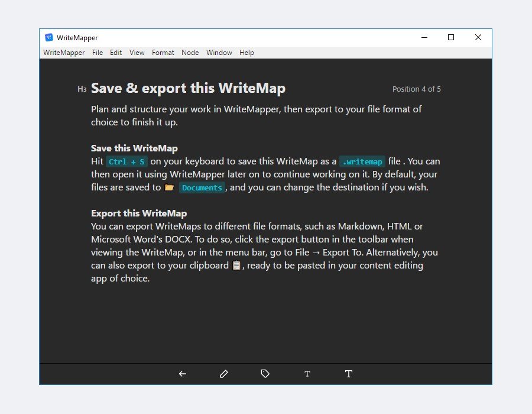Minimize the WriteMapper window
The width and height of the screenshot is (532, 414).
[424, 37]
